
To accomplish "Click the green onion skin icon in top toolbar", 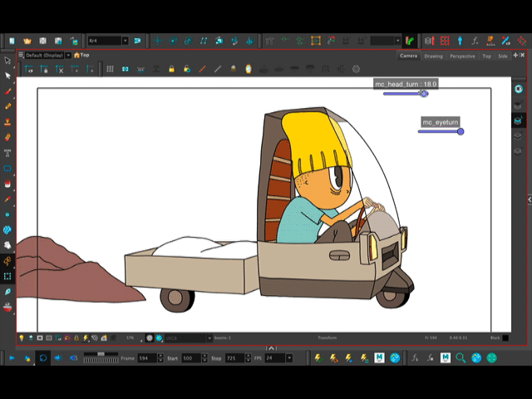I will click(409, 40).
